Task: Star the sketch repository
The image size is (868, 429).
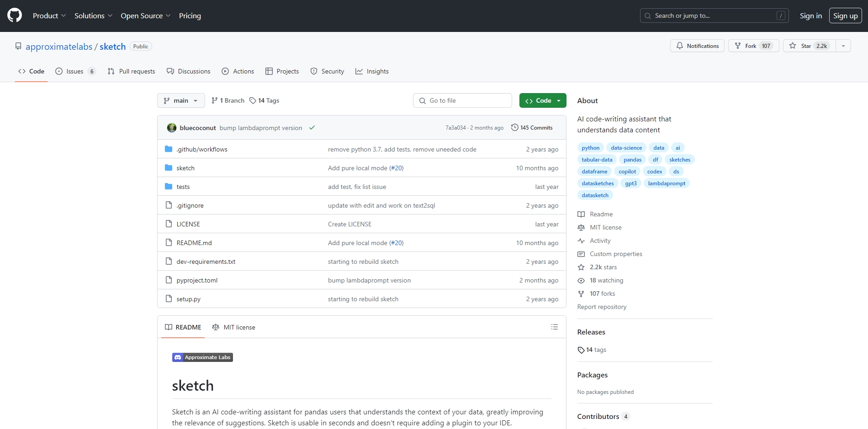Action: pyautogui.click(x=810, y=46)
